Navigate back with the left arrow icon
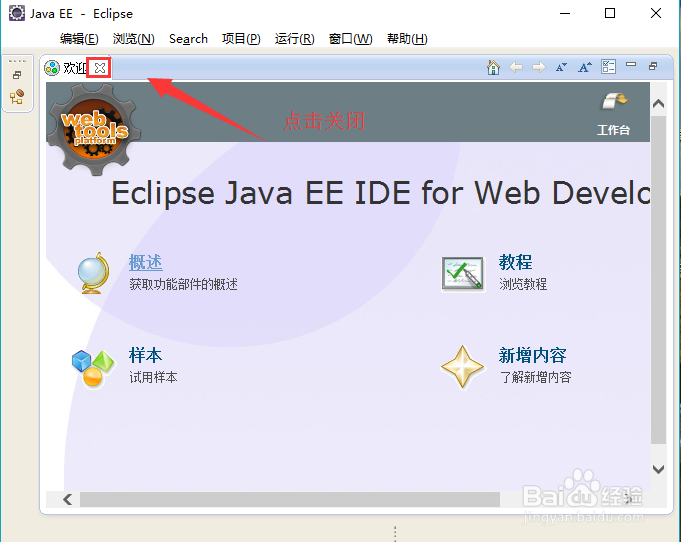The height and width of the screenshot is (542, 681). [x=516, y=67]
